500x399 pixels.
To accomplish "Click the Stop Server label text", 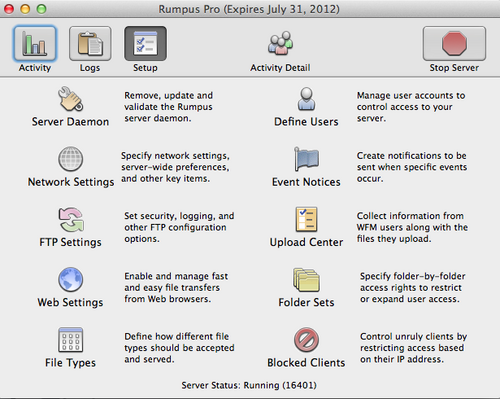I will click(454, 68).
